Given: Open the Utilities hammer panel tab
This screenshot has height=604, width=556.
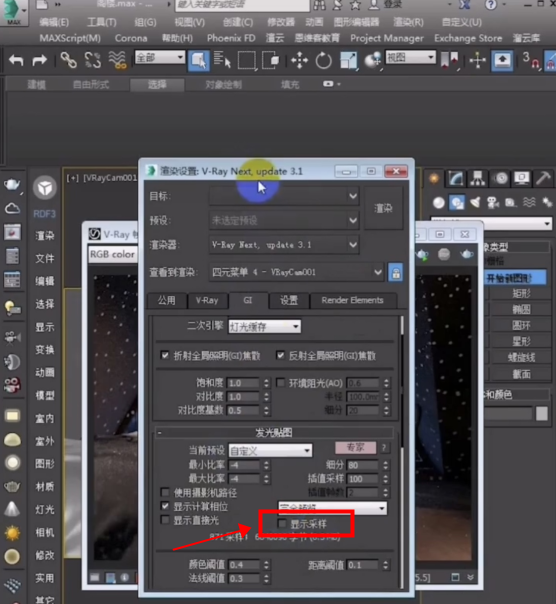Looking at the screenshot, I should click(x=543, y=178).
